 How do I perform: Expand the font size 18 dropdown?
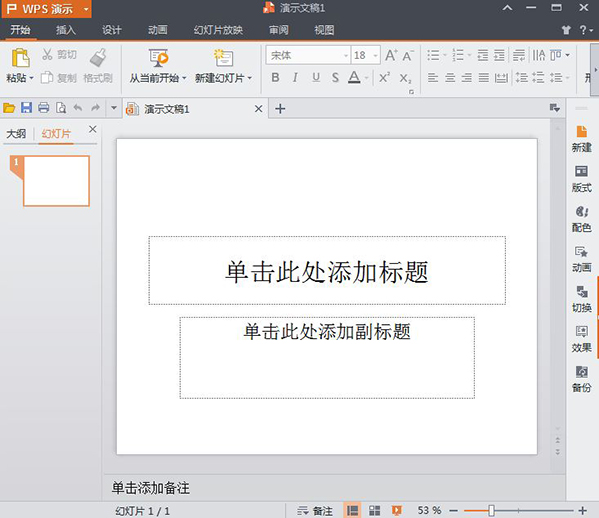(376, 56)
